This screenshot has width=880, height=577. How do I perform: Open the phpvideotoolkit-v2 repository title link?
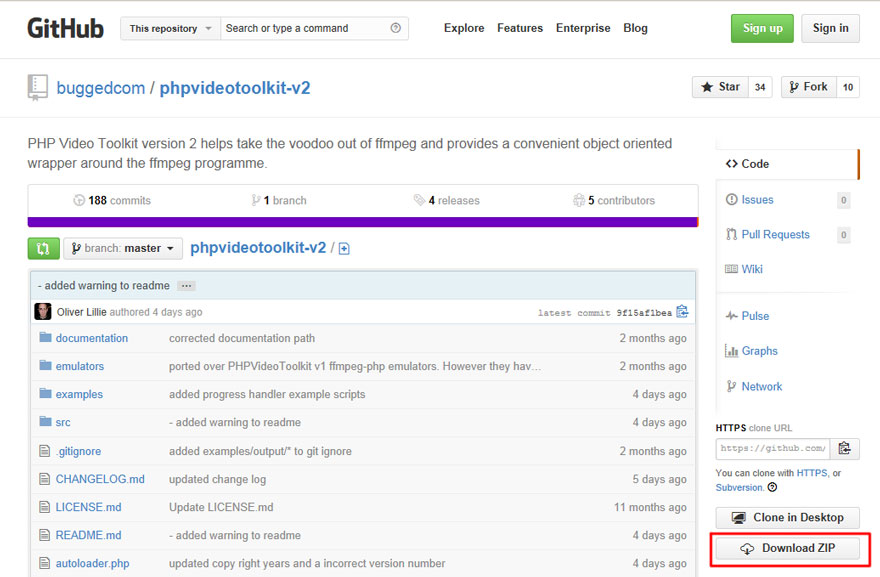click(235, 88)
